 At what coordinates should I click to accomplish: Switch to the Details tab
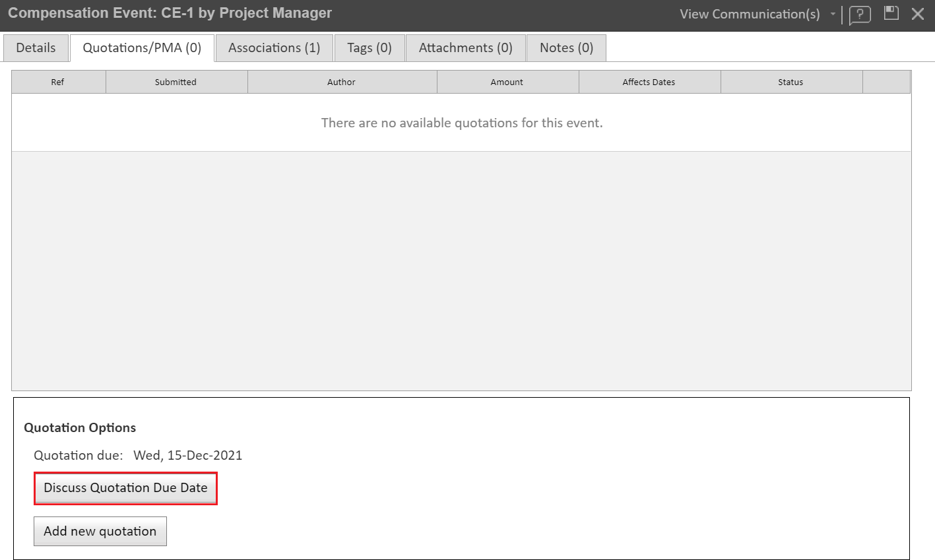coord(36,47)
